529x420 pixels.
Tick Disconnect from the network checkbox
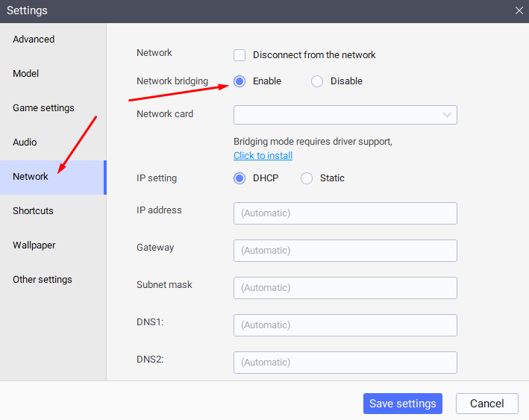(x=240, y=55)
